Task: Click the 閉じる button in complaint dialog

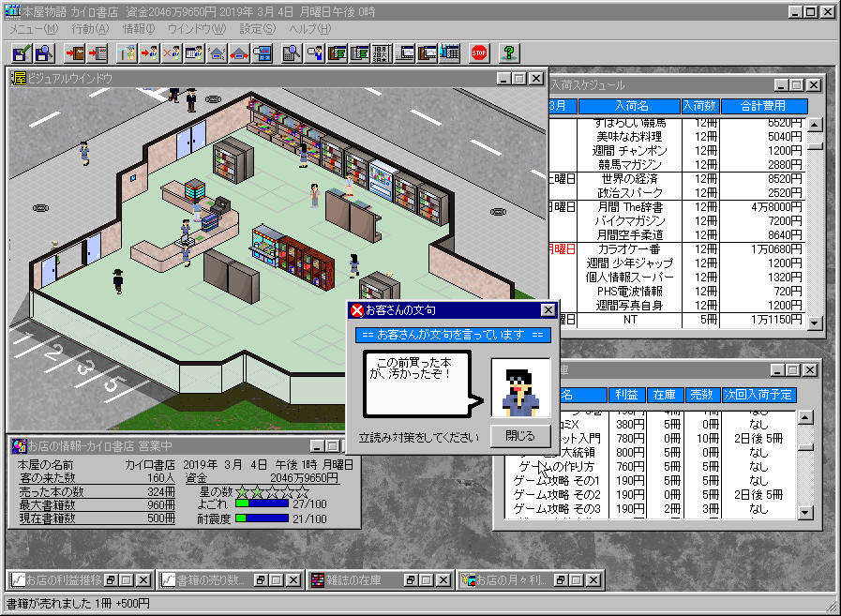Action: 520,436
